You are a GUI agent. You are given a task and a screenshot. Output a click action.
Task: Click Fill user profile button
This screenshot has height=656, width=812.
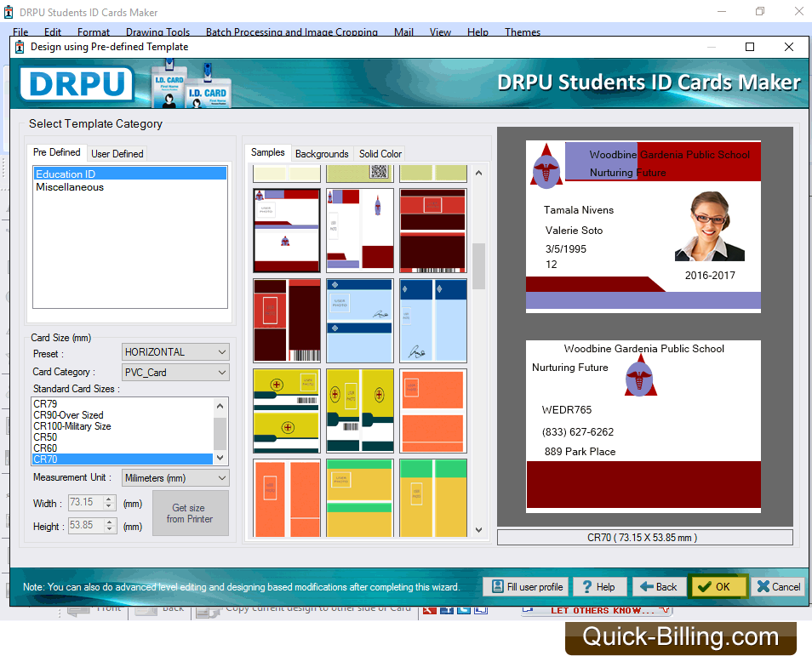[x=525, y=586]
